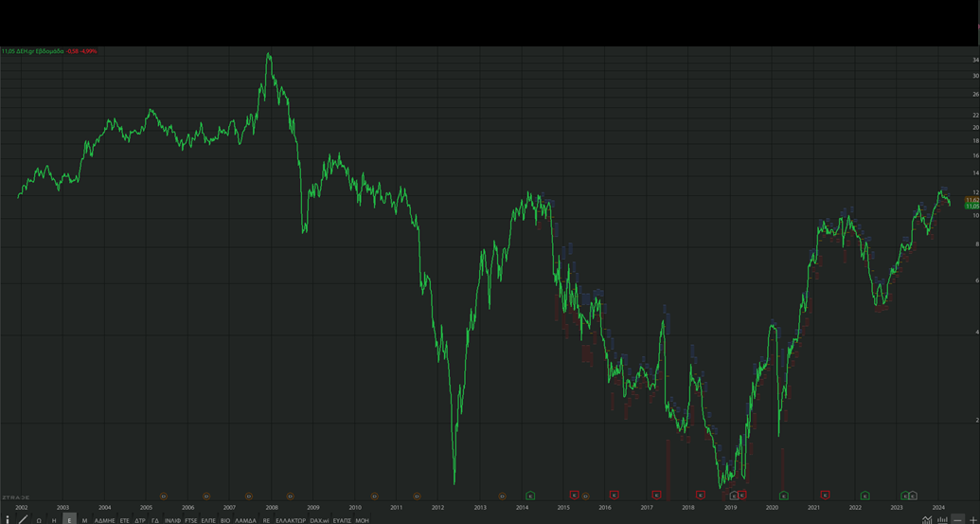This screenshot has height=524, width=980.
Task: Click the red '-0,58 -4,99%' change value
Action: coord(81,51)
